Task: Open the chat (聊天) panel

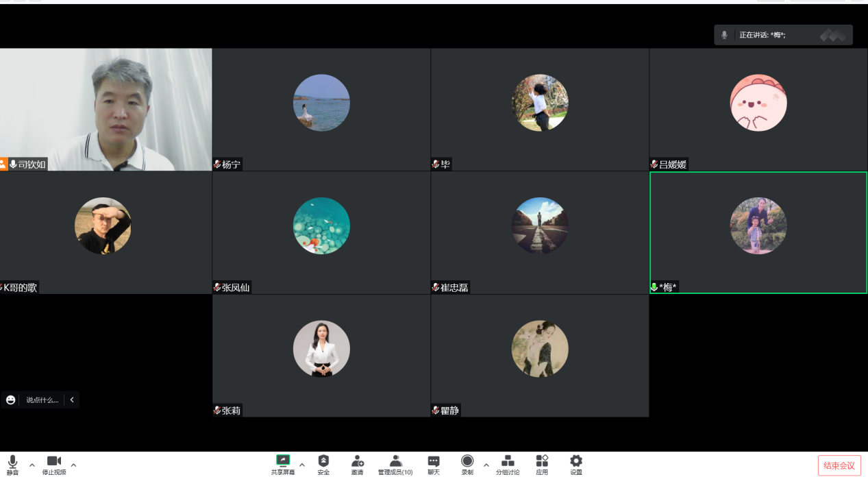Action: [434, 464]
